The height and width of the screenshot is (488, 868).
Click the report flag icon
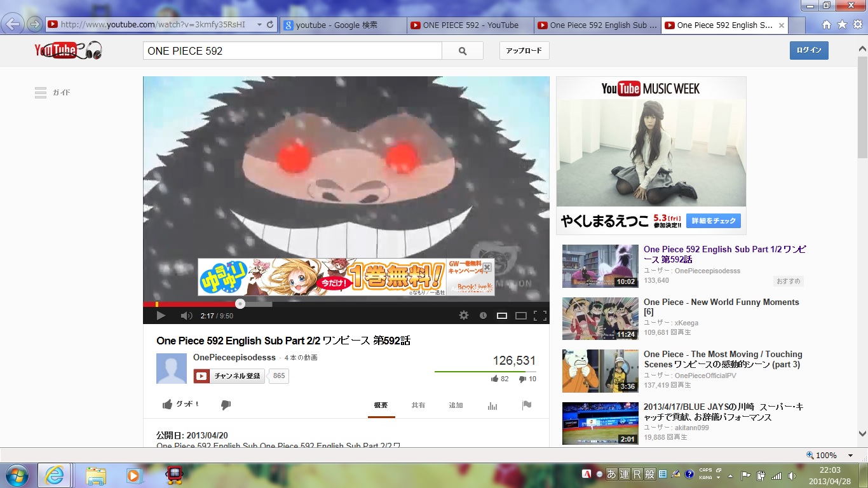point(527,405)
